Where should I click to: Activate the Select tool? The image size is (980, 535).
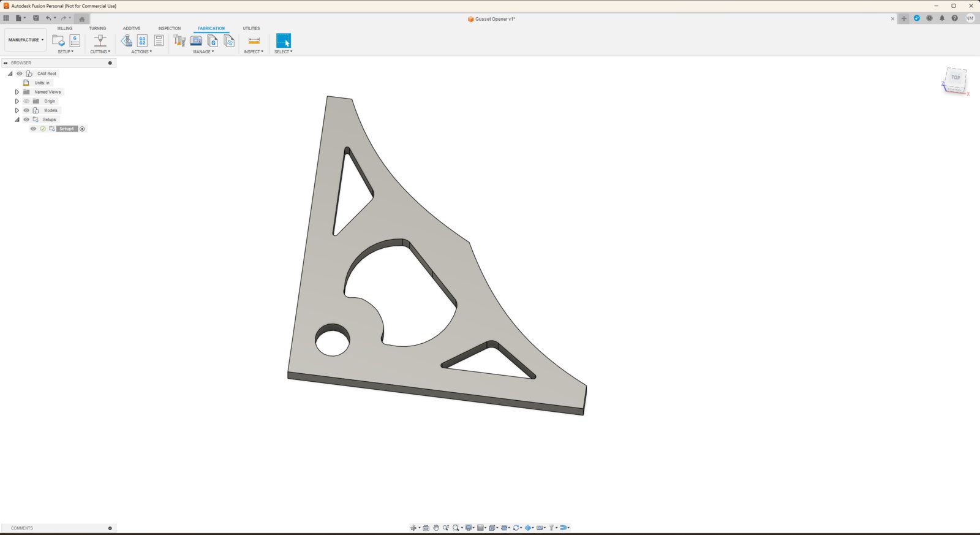[x=284, y=40]
